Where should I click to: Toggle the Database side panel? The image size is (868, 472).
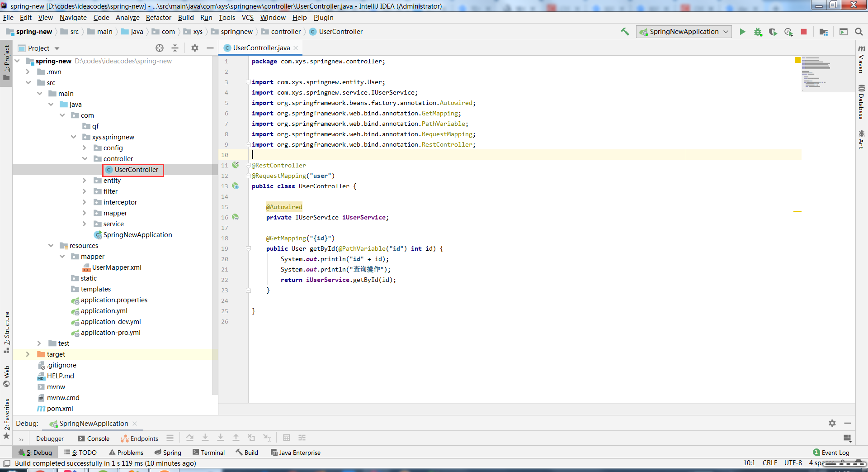(x=861, y=102)
